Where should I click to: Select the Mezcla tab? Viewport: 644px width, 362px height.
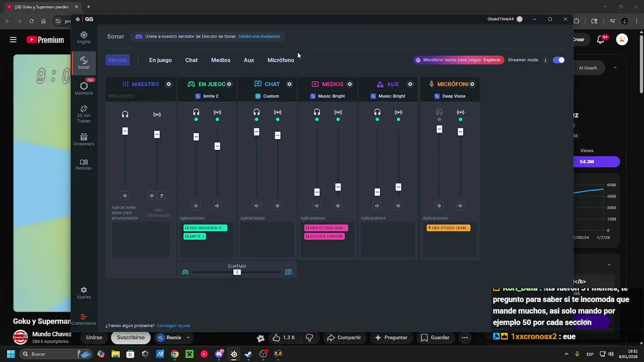pos(118,60)
